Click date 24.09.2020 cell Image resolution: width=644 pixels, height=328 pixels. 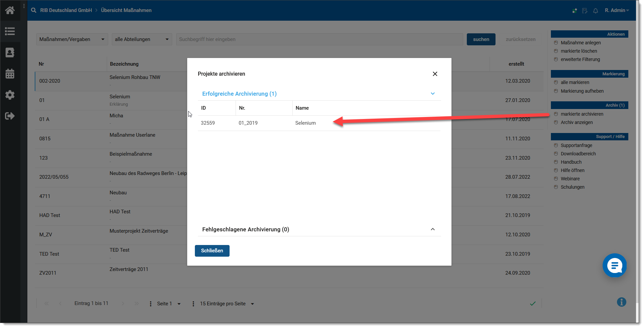[x=518, y=273]
